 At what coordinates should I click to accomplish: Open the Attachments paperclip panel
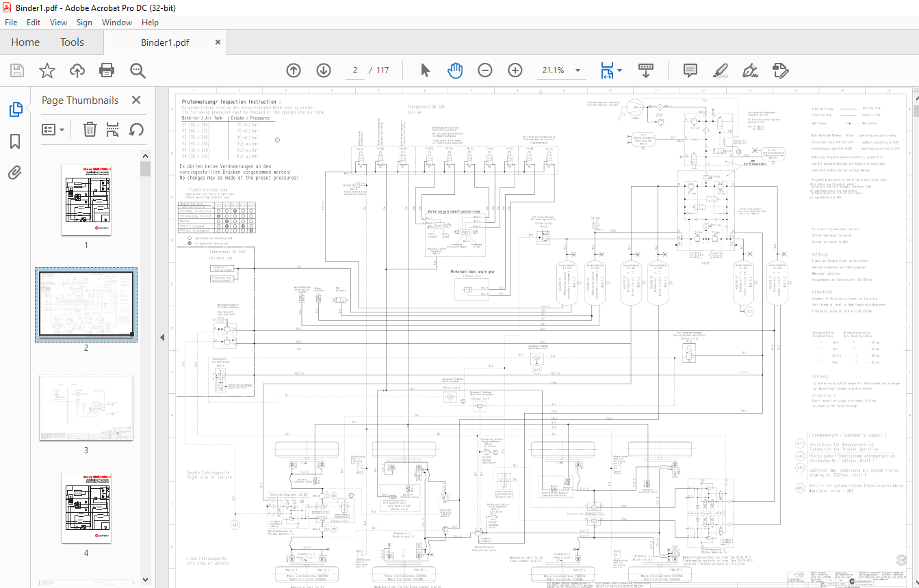click(15, 172)
